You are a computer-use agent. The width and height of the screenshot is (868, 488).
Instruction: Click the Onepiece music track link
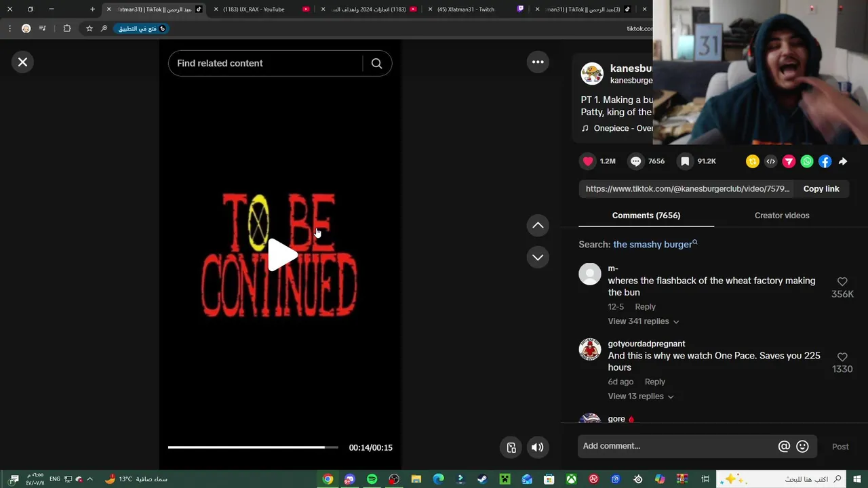tap(617, 128)
